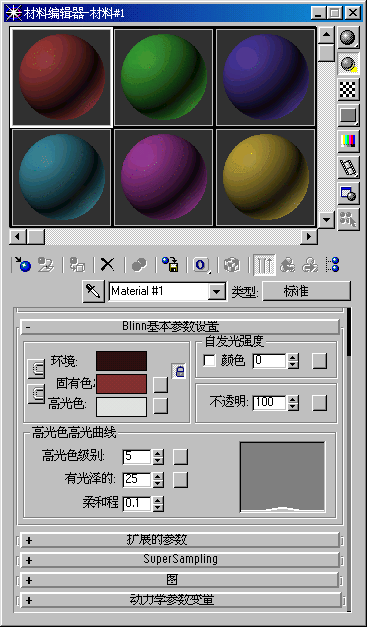
Task: Click the Make Material Copy icon
Action: [x=139, y=265]
